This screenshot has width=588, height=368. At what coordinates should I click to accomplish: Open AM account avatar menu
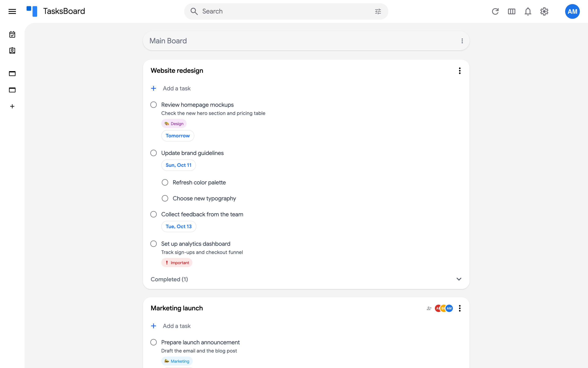click(x=572, y=11)
